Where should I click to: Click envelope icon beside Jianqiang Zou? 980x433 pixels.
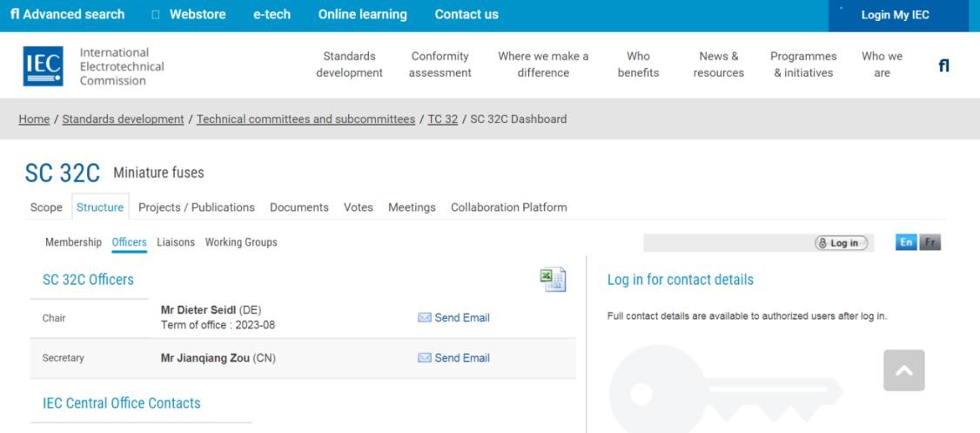tap(425, 358)
